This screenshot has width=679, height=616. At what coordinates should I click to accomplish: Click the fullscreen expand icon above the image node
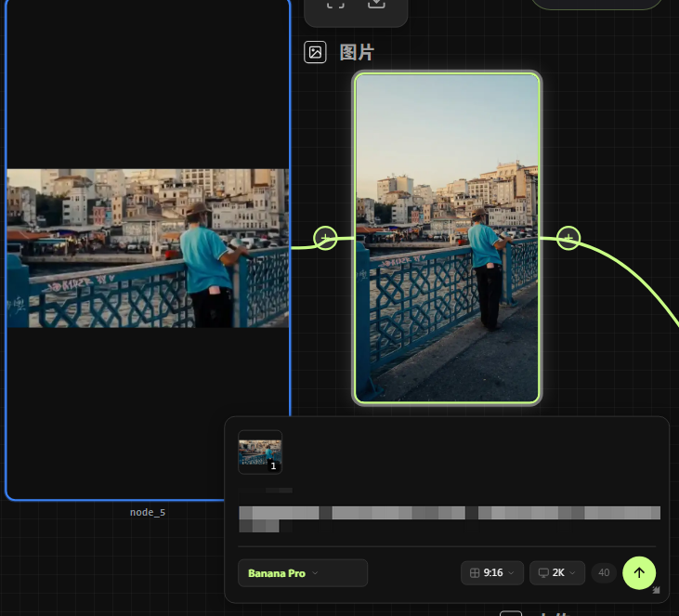click(x=335, y=4)
